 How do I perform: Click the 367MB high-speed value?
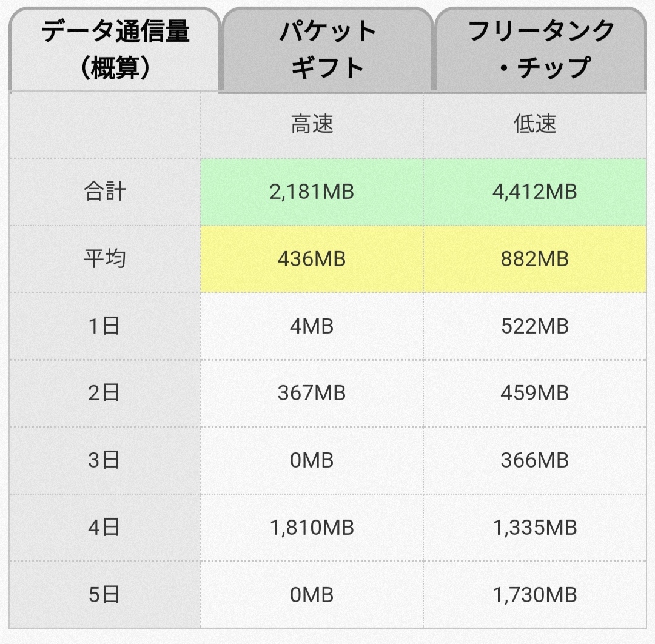[312, 394]
